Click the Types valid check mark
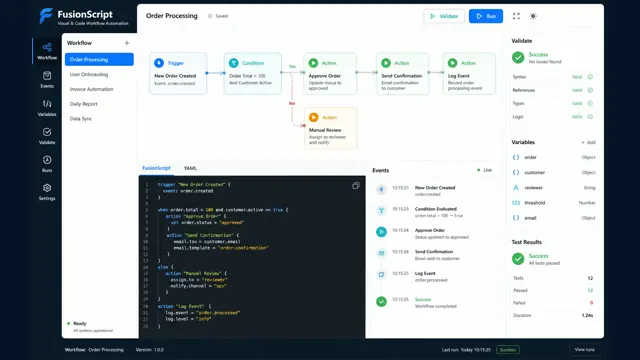Image resolution: width=640 pixels, height=360 pixels. 590,103
